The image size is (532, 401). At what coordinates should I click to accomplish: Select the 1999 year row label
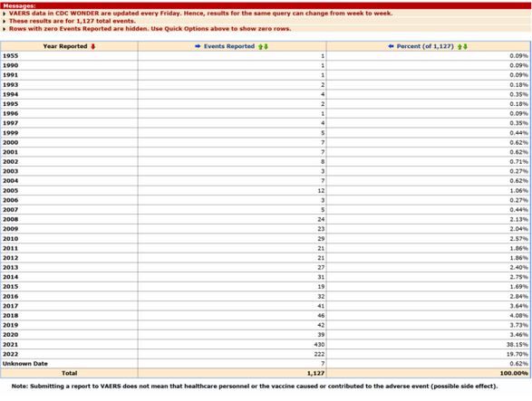click(11, 133)
